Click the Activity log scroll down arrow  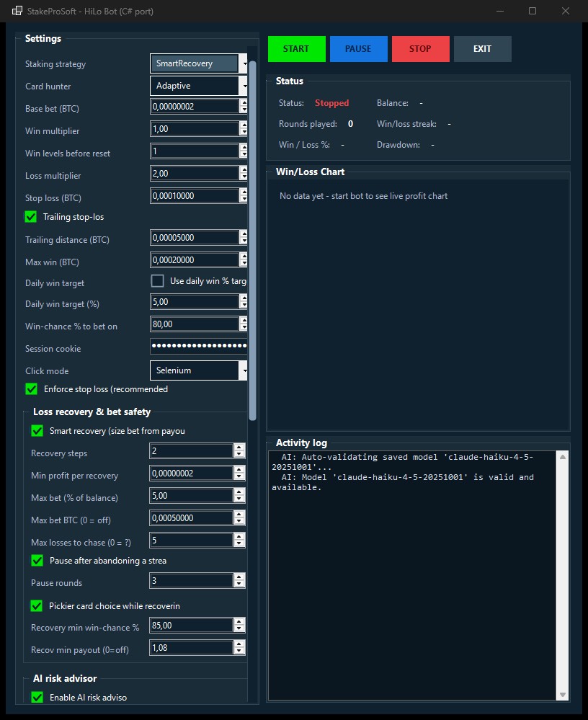(563, 695)
